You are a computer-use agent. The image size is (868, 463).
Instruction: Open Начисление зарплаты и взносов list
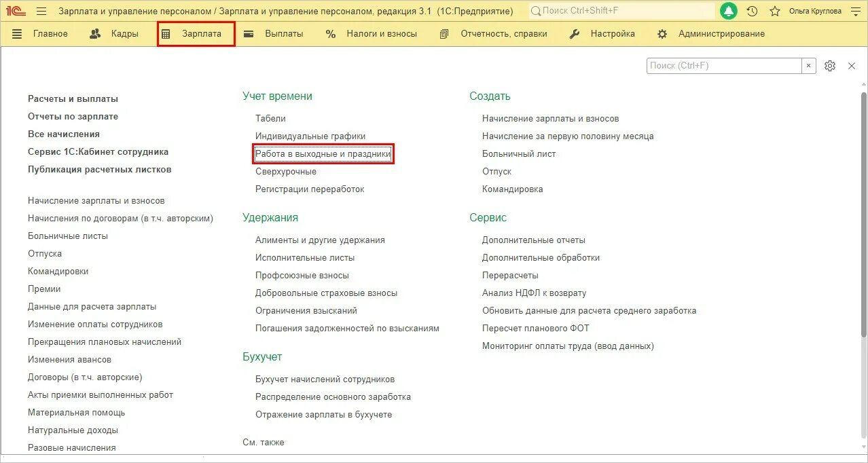(x=96, y=201)
